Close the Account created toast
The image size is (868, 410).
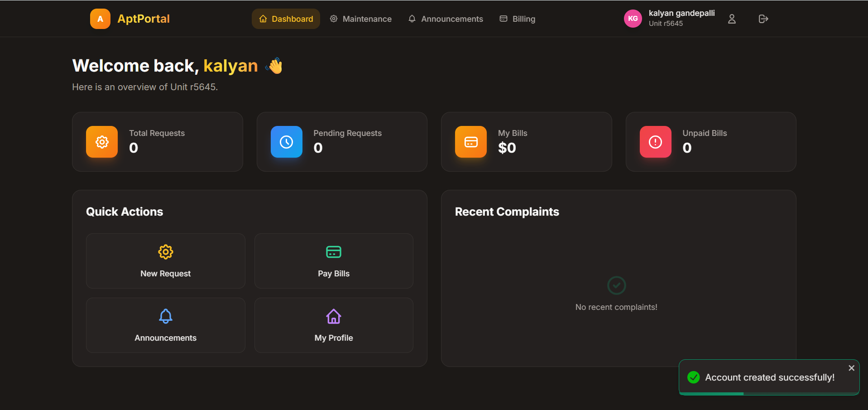click(x=851, y=368)
